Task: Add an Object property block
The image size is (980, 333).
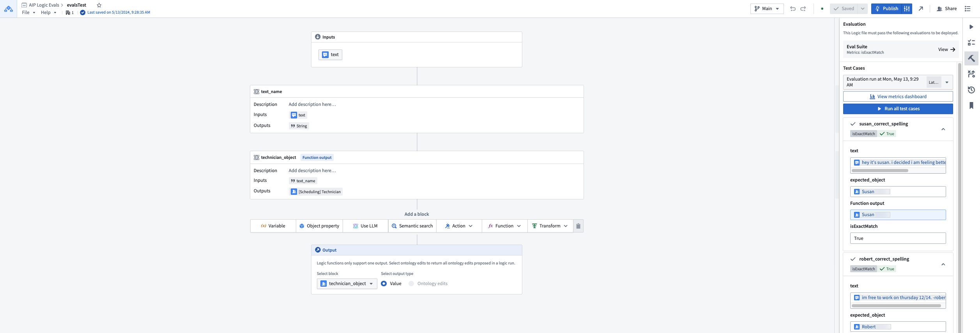Action: [x=319, y=226]
